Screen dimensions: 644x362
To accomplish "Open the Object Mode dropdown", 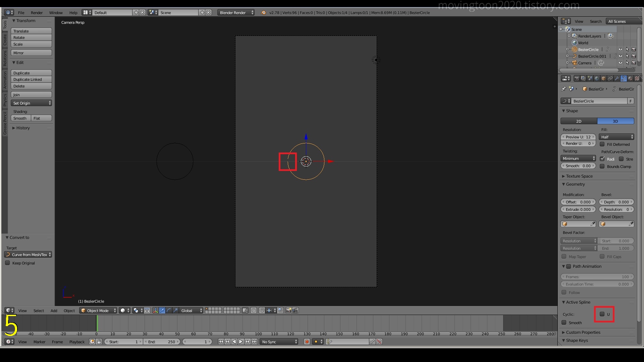I will click(x=98, y=311).
